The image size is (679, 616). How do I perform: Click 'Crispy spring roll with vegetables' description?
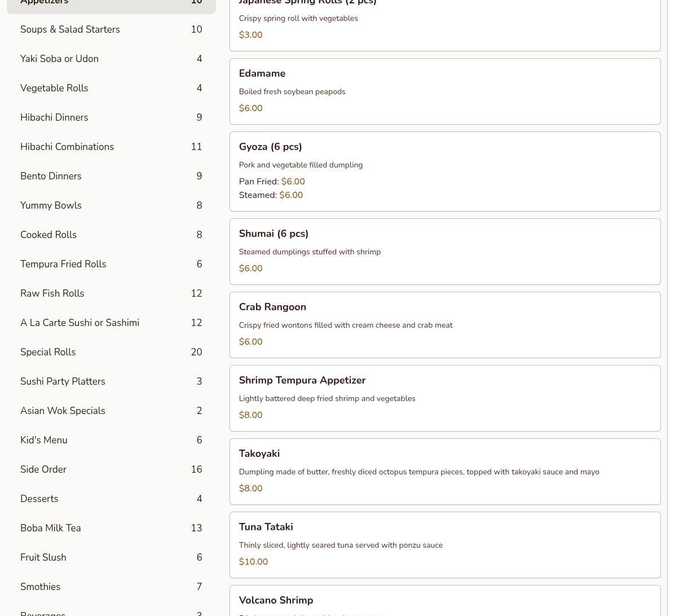(x=298, y=18)
